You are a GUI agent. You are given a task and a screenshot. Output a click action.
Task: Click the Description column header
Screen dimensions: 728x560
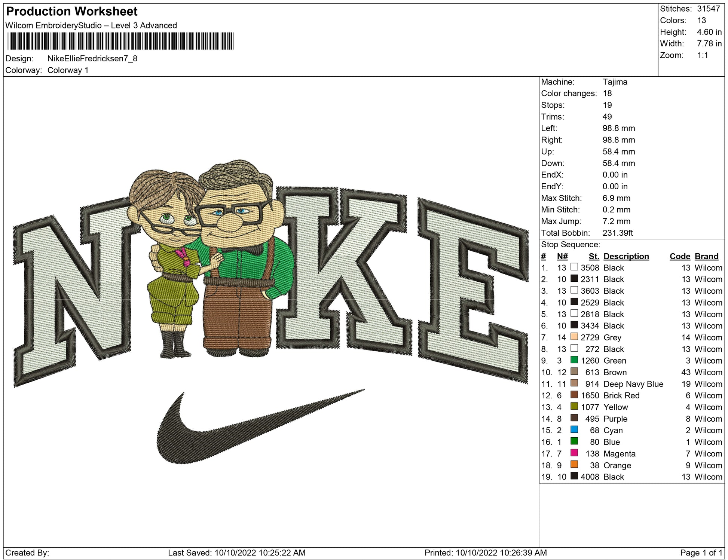(x=626, y=256)
